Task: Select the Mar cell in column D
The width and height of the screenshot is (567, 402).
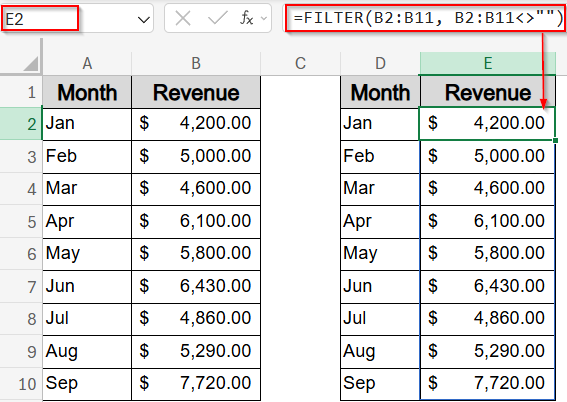Action: 380,189
